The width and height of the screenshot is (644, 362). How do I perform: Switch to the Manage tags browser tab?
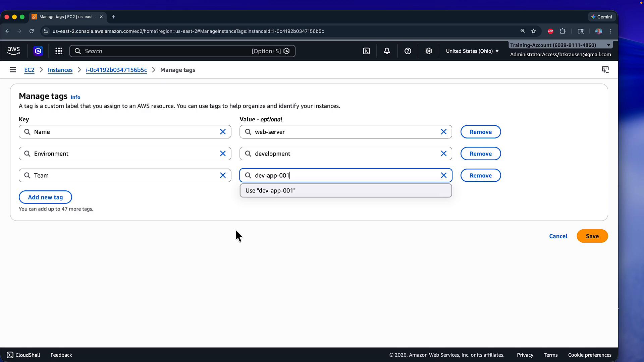coord(67,17)
